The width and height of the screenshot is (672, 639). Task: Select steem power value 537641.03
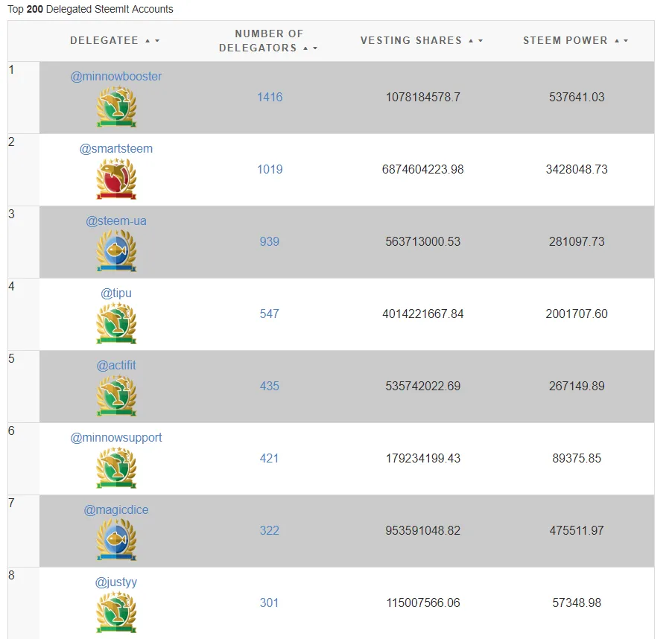[x=577, y=98]
